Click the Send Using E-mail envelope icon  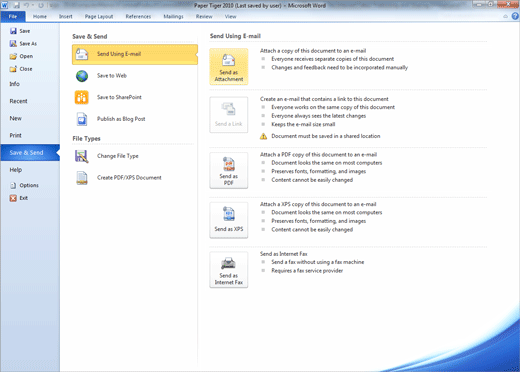[82, 54]
